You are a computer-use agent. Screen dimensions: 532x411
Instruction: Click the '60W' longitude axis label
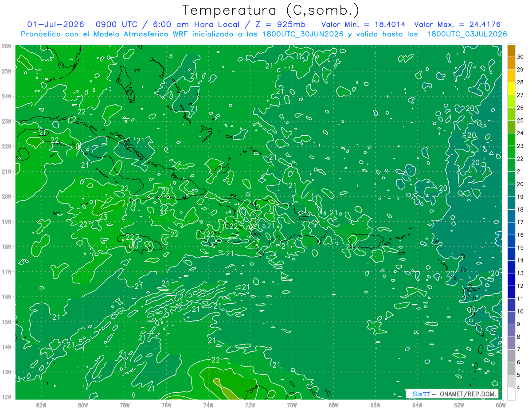pyautogui.click(x=500, y=405)
